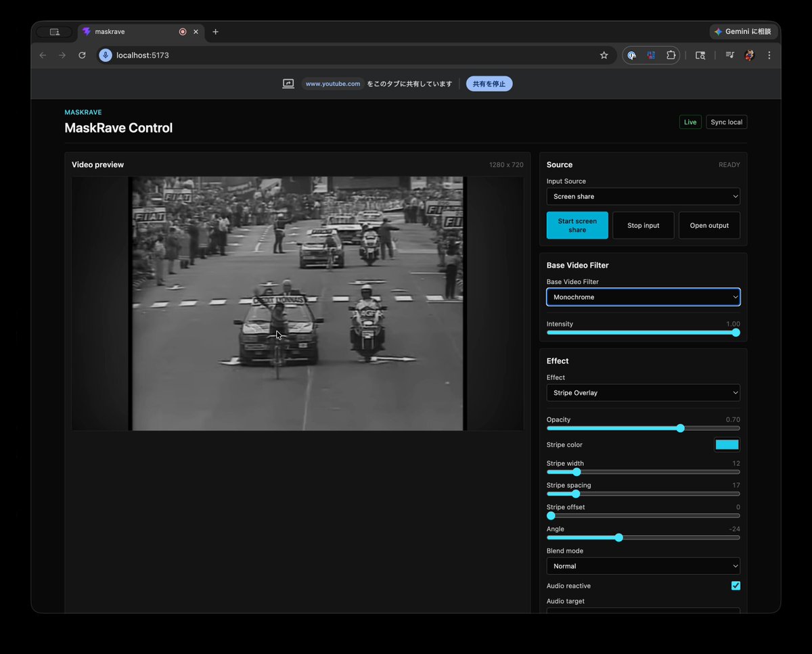This screenshot has height=654, width=812.
Task: Open the media controls music-note icon
Action: point(729,55)
